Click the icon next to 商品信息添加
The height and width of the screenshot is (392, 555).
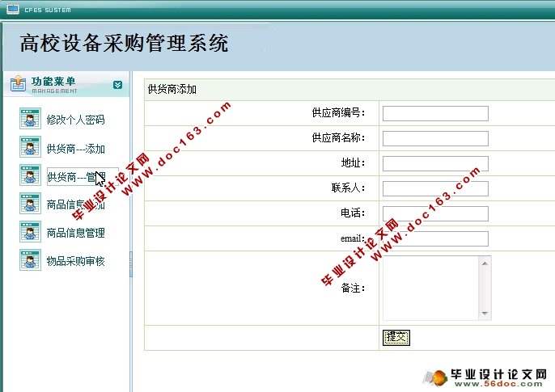point(30,203)
